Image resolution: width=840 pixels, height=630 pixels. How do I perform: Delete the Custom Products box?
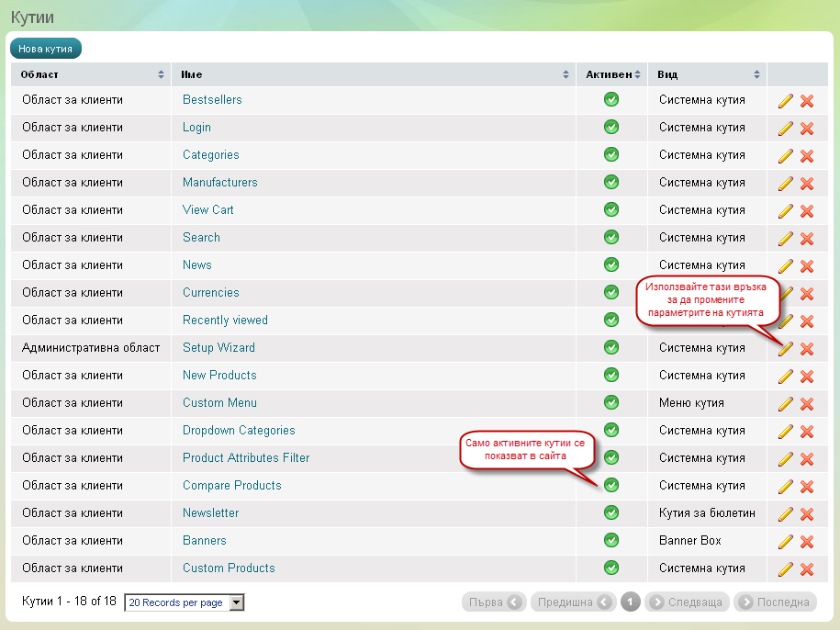(807, 569)
